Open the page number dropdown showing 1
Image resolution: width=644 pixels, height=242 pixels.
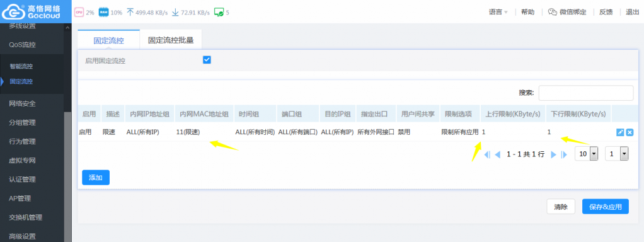[617, 154]
